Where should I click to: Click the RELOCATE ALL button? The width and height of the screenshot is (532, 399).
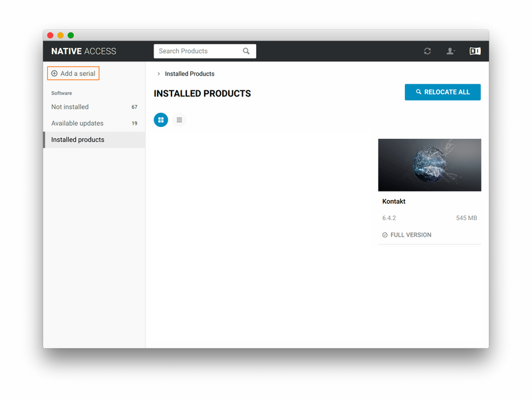tap(442, 92)
